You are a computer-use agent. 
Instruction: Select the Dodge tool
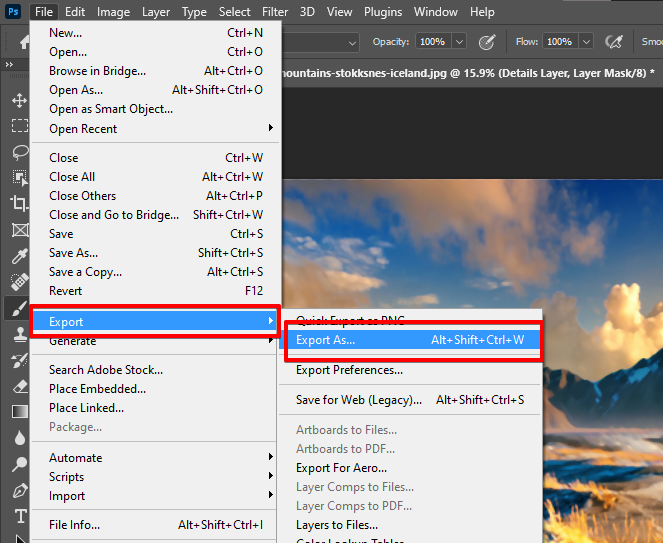click(x=19, y=464)
